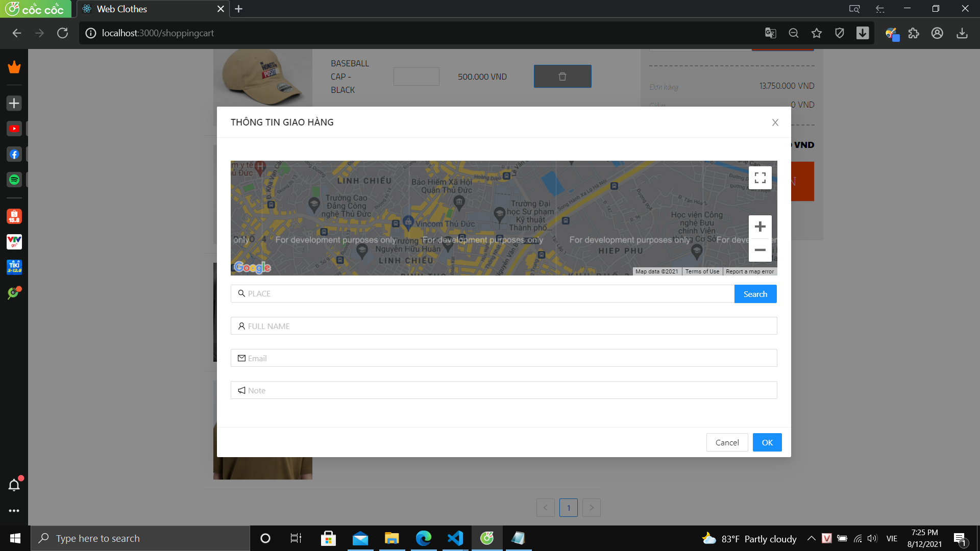Delete Baseball Cap item with trash button
The image size is (980, 551).
(562, 77)
